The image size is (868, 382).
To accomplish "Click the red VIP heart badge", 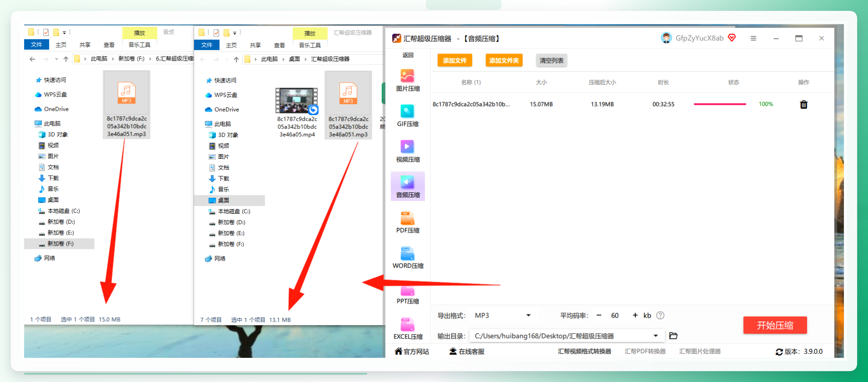I will 732,38.
